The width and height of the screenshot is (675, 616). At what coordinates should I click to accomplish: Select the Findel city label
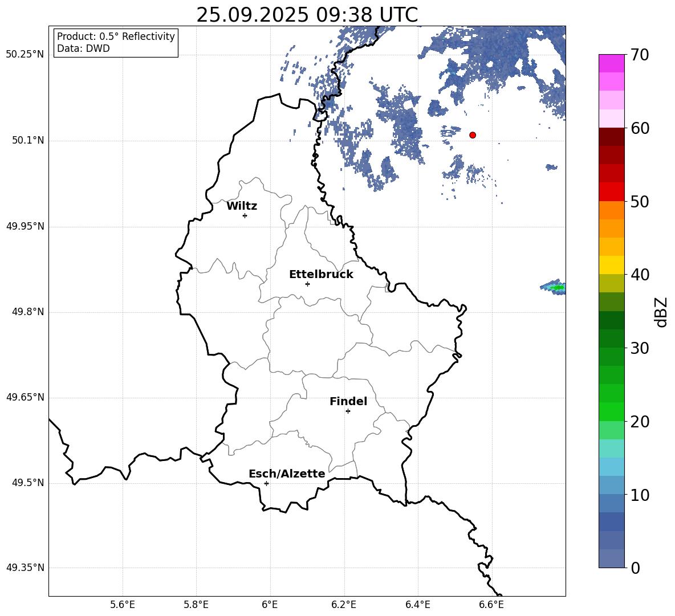[348, 401]
